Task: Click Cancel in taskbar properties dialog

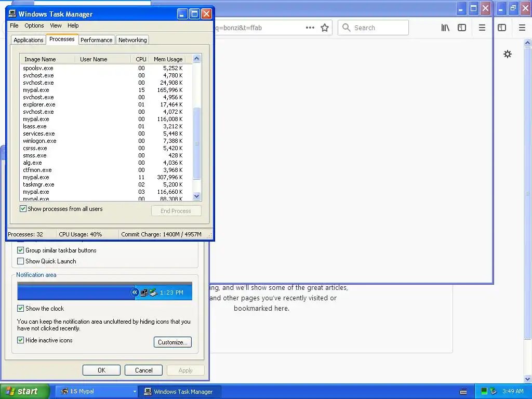Action: coord(143,370)
